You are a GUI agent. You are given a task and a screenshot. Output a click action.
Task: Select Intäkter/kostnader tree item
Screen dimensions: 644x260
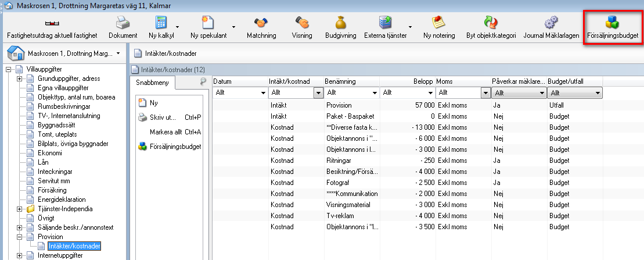pyautogui.click(x=74, y=246)
